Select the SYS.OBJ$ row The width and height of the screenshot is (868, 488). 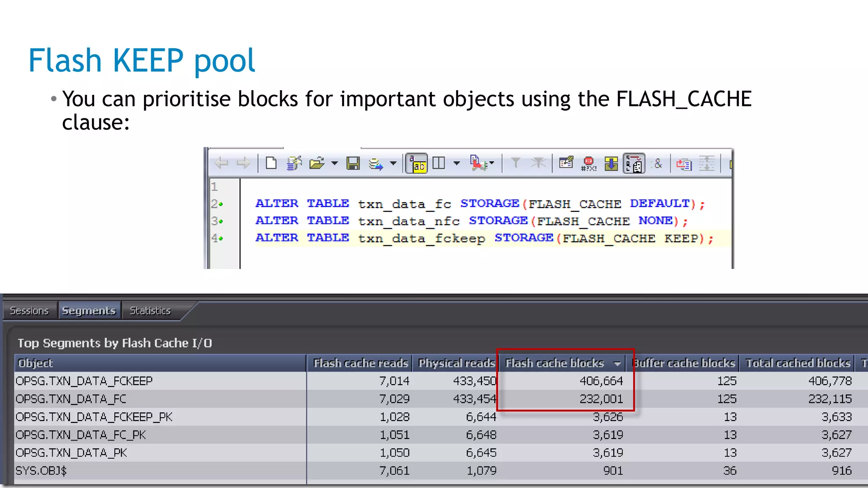[441, 471]
